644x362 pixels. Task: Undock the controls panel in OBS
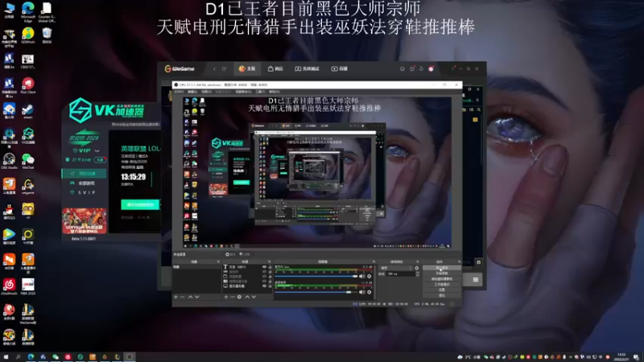[x=459, y=261]
